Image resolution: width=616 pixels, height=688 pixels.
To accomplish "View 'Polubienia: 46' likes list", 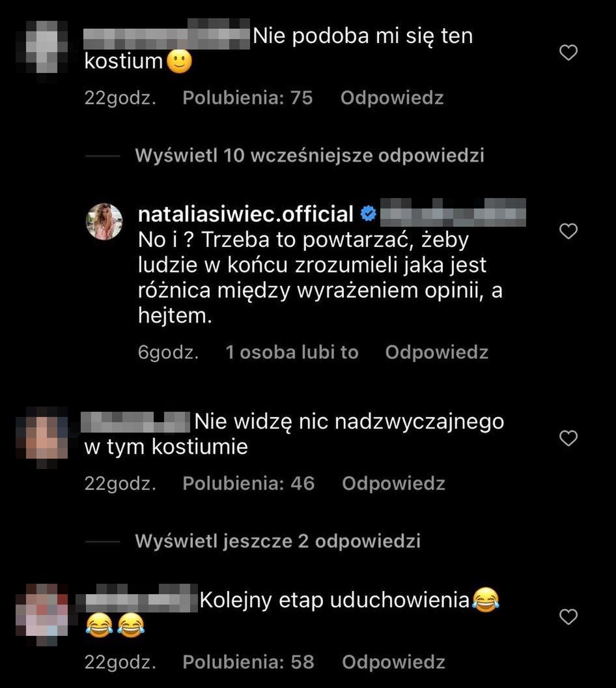I will click(249, 483).
